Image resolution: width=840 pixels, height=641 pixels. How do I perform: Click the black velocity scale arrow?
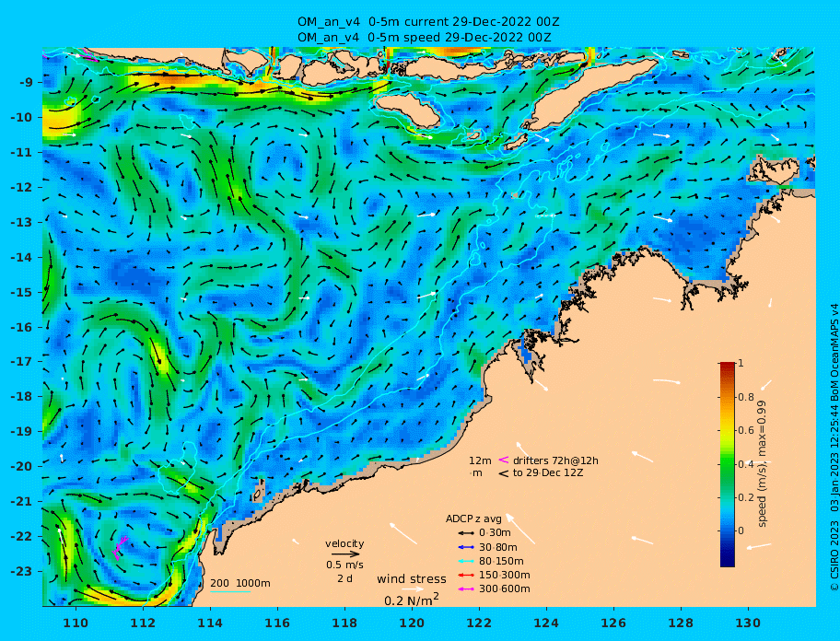coord(345,554)
